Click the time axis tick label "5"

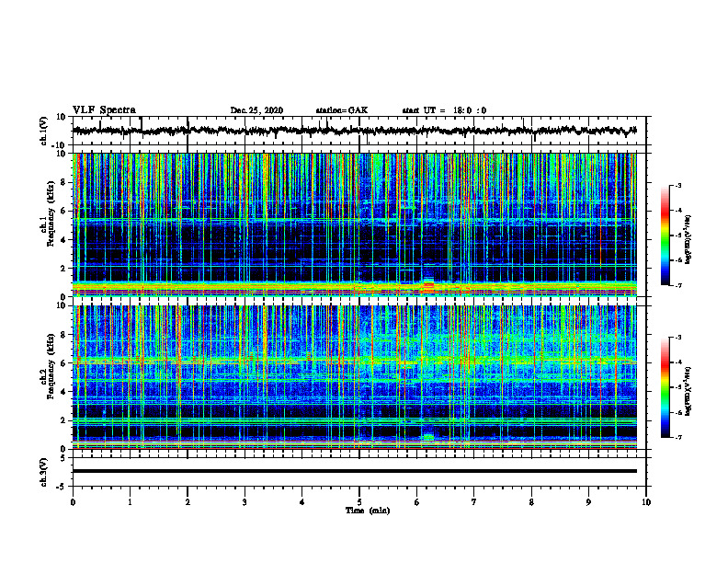359,502
